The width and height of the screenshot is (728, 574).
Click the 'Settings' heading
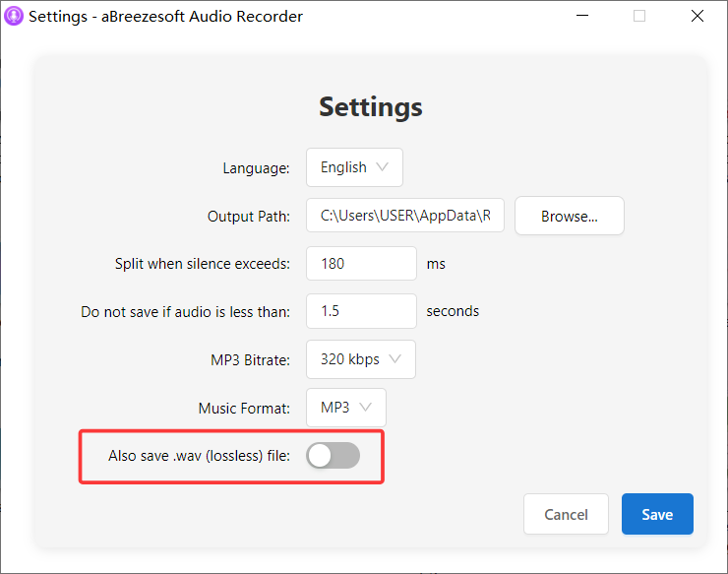371,107
